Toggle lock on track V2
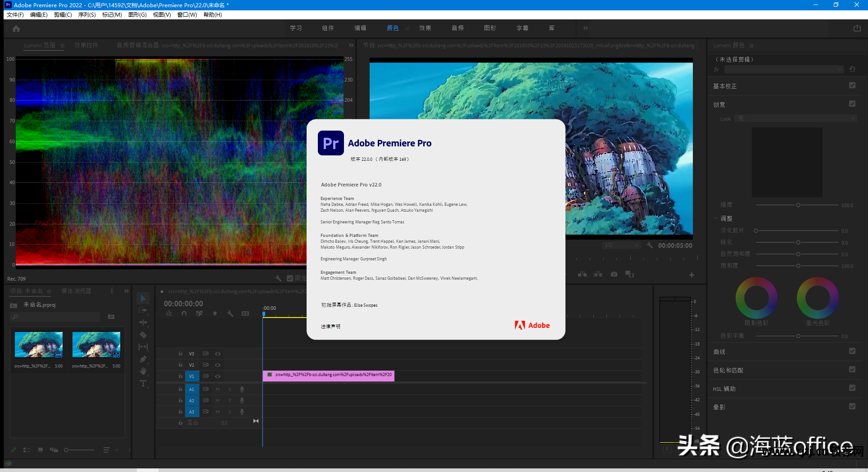868x472 pixels. [x=181, y=365]
